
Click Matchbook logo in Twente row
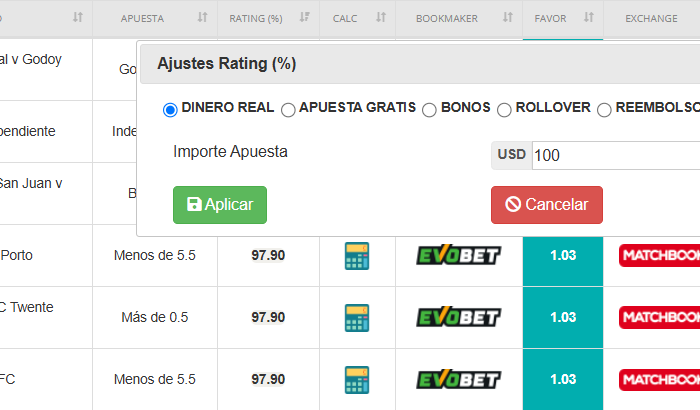point(659,317)
